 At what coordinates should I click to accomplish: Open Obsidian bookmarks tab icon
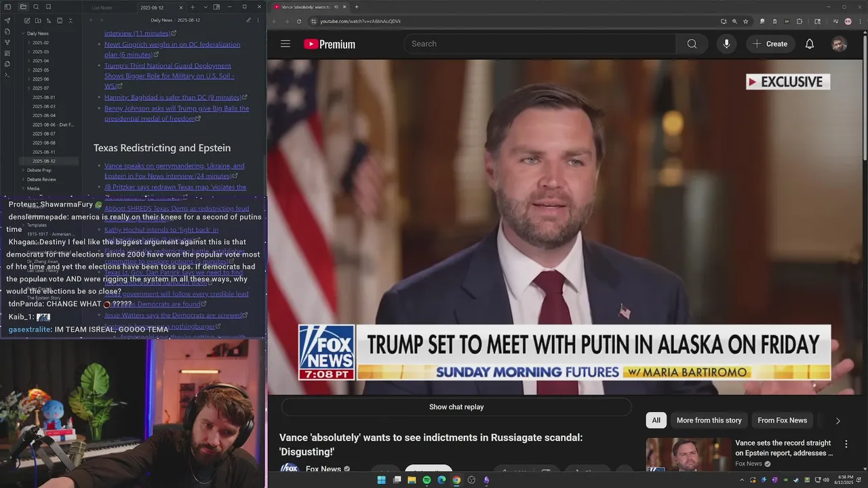pyautogui.click(x=49, y=7)
